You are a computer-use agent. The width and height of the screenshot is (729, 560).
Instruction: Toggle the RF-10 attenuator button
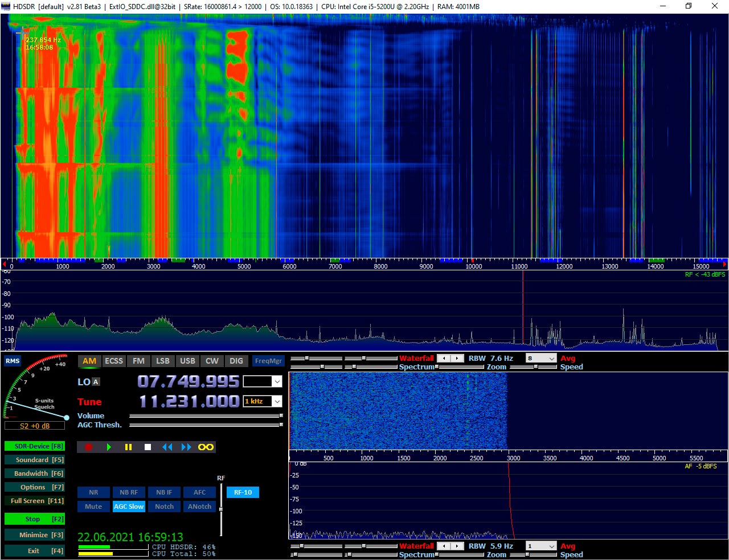(243, 492)
